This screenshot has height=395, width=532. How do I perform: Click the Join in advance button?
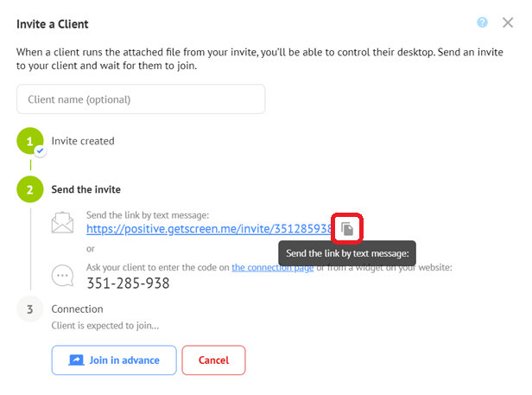pyautogui.click(x=114, y=360)
